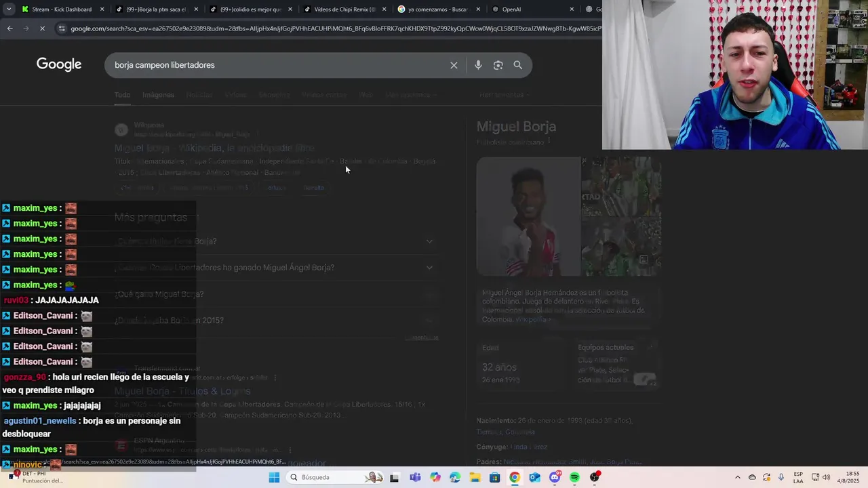Switch to the Borja la ptm TikTok tab
This screenshot has width=868, height=488.
pyautogui.click(x=155, y=9)
